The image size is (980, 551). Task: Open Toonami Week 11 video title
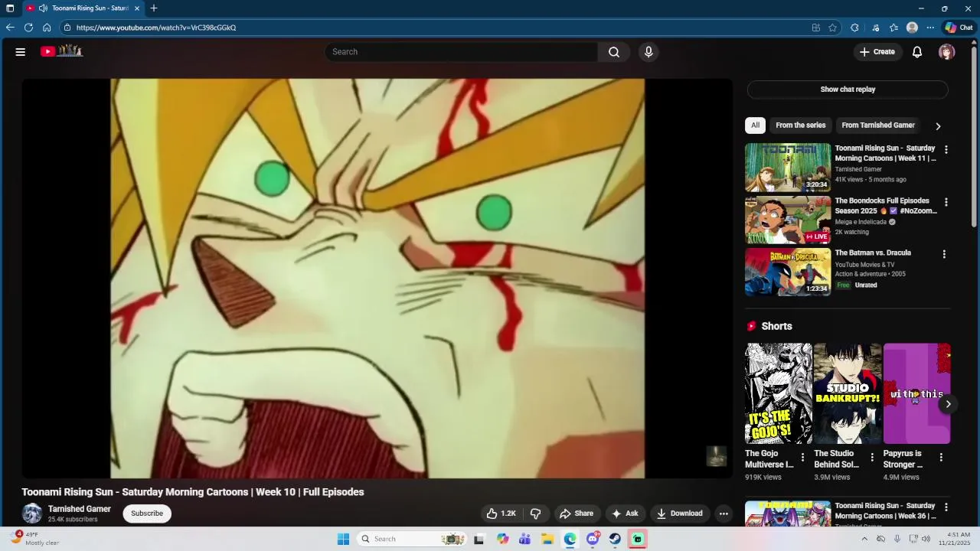pos(885,153)
